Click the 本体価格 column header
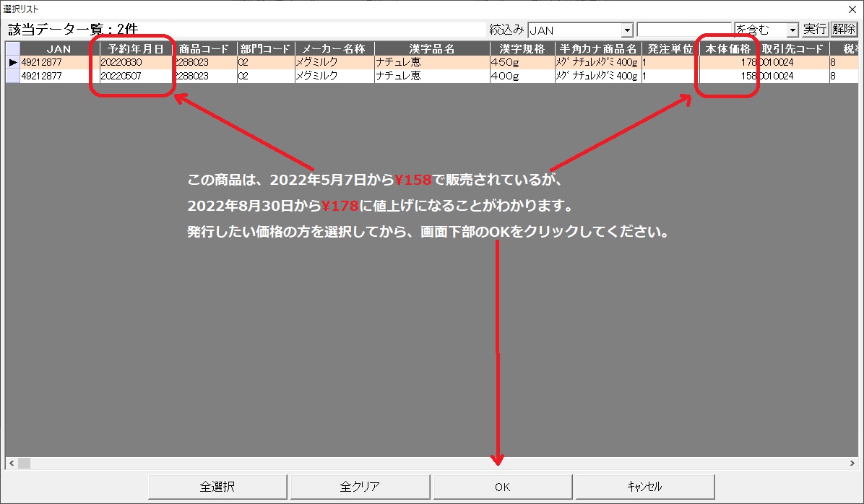This screenshot has width=864, height=504. tap(727, 49)
